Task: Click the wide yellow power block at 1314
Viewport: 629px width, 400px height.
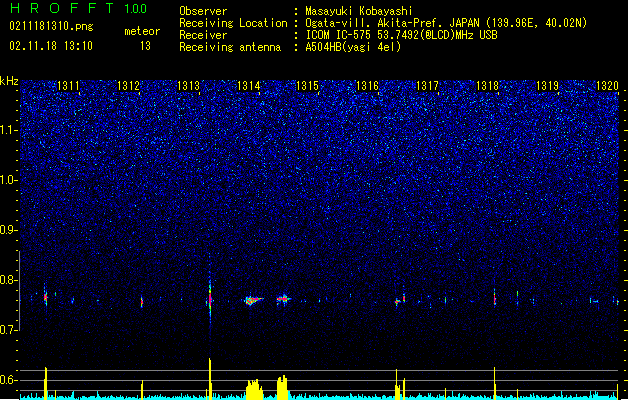Action: point(254,389)
